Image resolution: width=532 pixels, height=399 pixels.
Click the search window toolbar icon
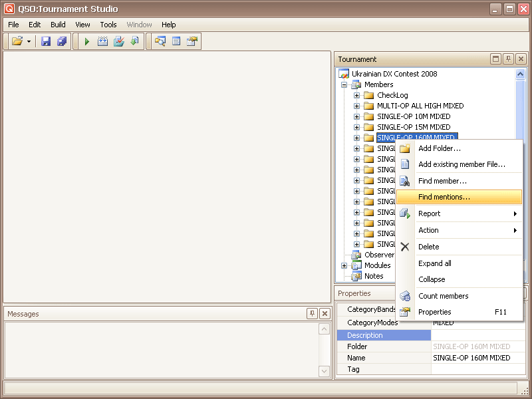160,41
